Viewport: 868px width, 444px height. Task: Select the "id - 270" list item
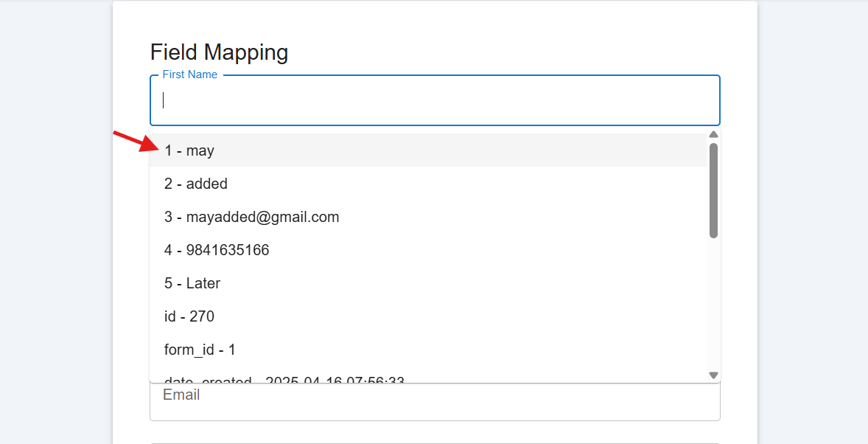click(x=428, y=316)
